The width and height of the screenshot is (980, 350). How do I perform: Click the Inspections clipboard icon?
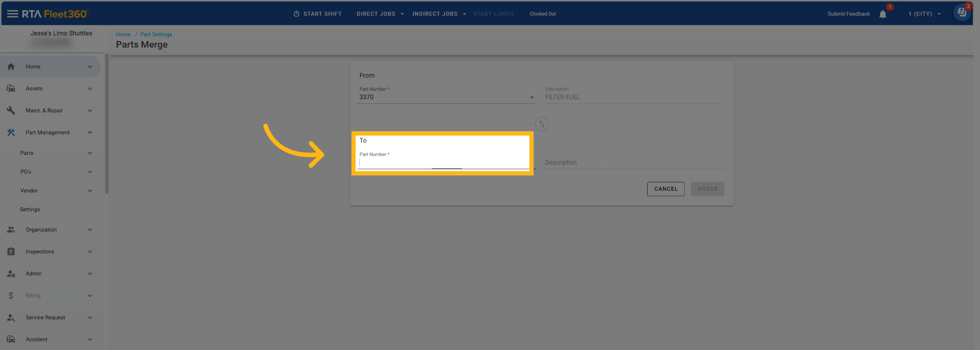click(11, 252)
